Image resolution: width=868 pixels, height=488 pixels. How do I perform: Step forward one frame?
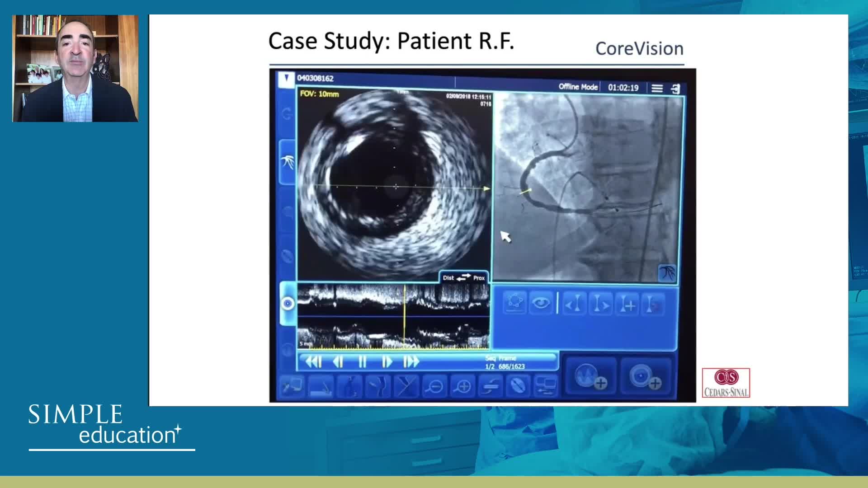pos(387,362)
